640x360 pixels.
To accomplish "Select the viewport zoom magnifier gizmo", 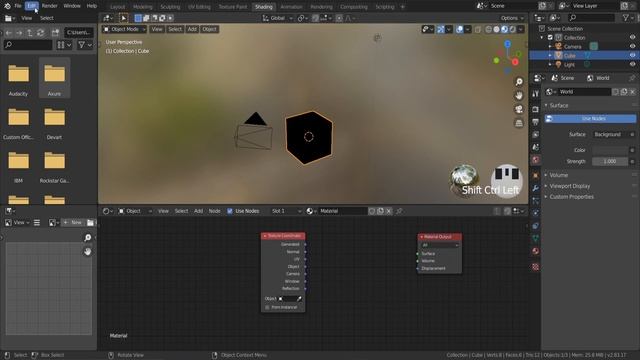I will [x=519, y=82].
